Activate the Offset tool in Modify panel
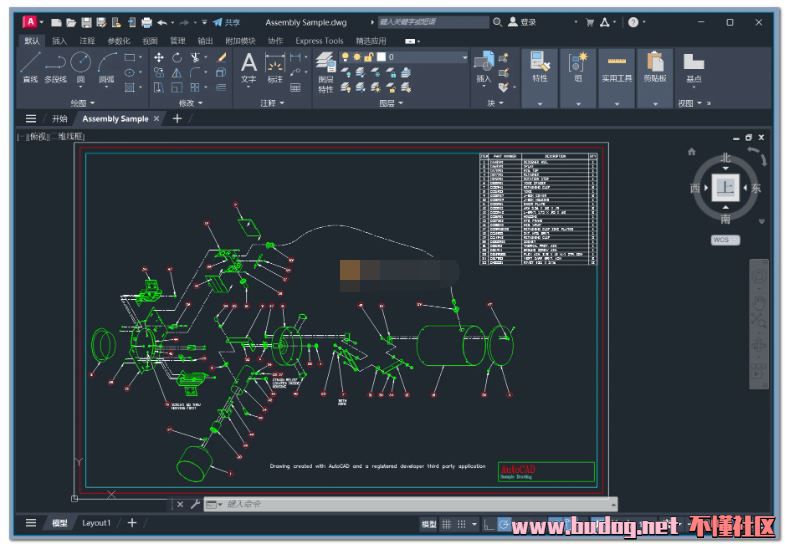Image resolution: width=785 pixels, height=547 pixels. 221,88
